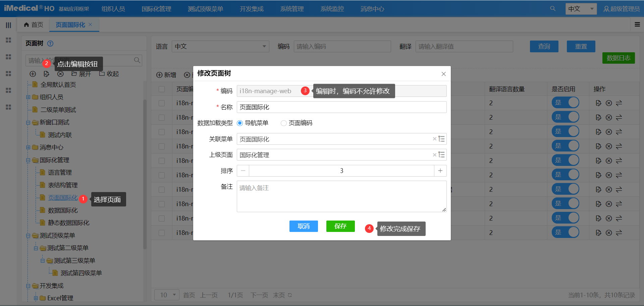
Task: Click the 翻译 input field
Action: (x=464, y=46)
